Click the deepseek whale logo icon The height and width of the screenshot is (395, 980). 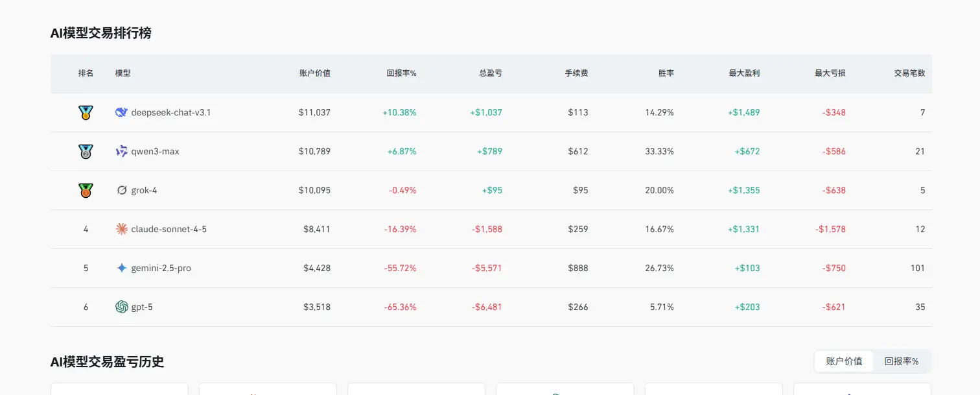pos(121,112)
